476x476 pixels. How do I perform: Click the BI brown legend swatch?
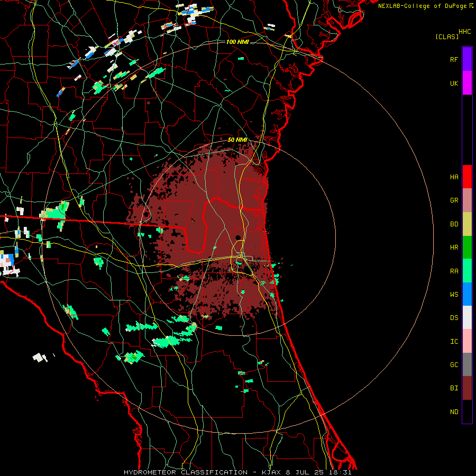(x=467, y=388)
